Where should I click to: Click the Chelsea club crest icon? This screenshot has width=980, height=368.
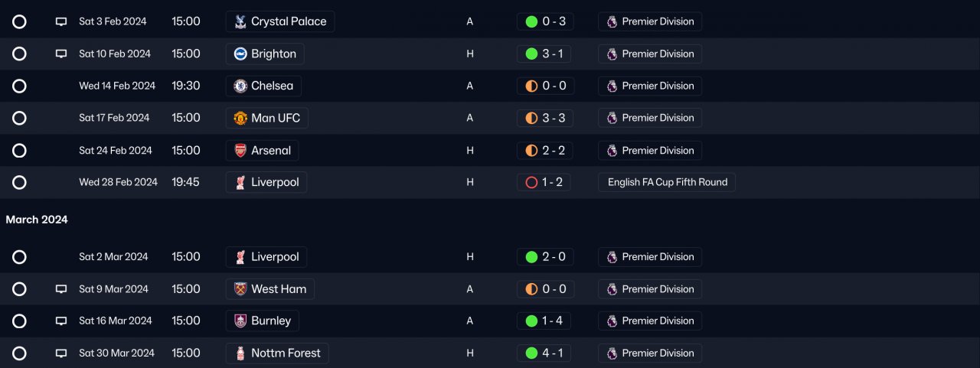pos(240,86)
